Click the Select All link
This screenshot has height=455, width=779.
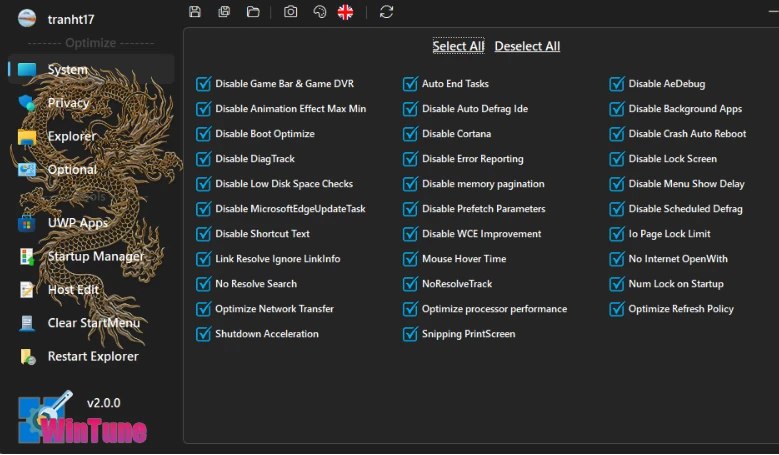click(x=458, y=46)
